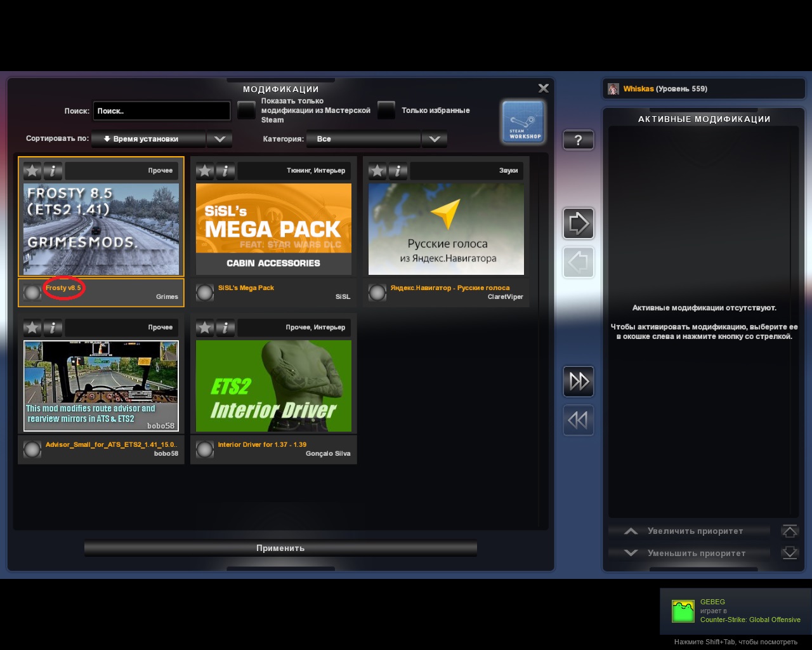Click Применить to apply mod changes

point(280,548)
